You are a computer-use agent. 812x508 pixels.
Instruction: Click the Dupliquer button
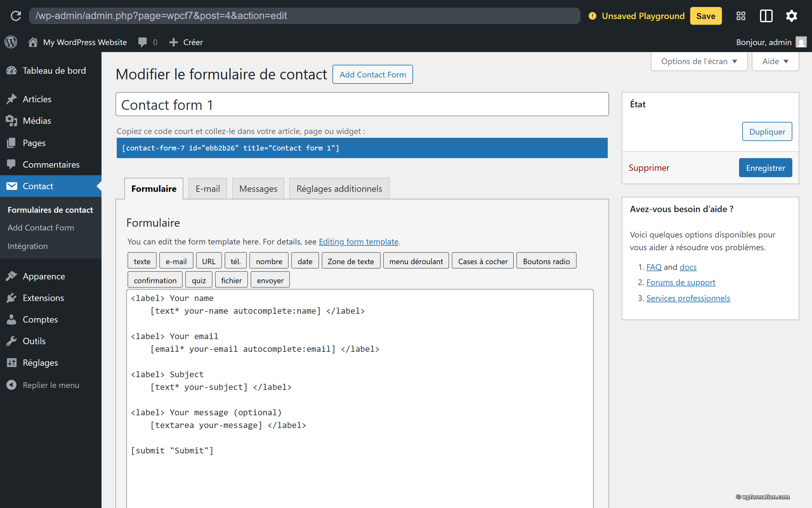click(767, 131)
